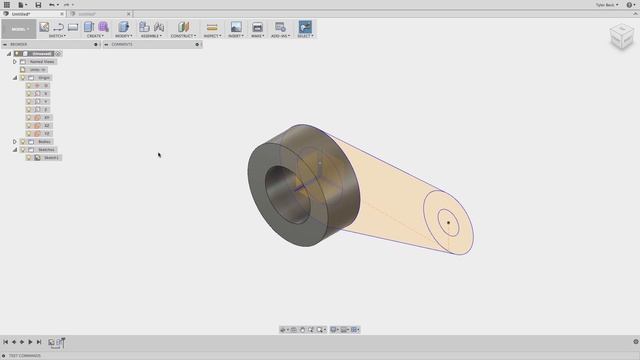Select the Line sketch tool

[58, 27]
